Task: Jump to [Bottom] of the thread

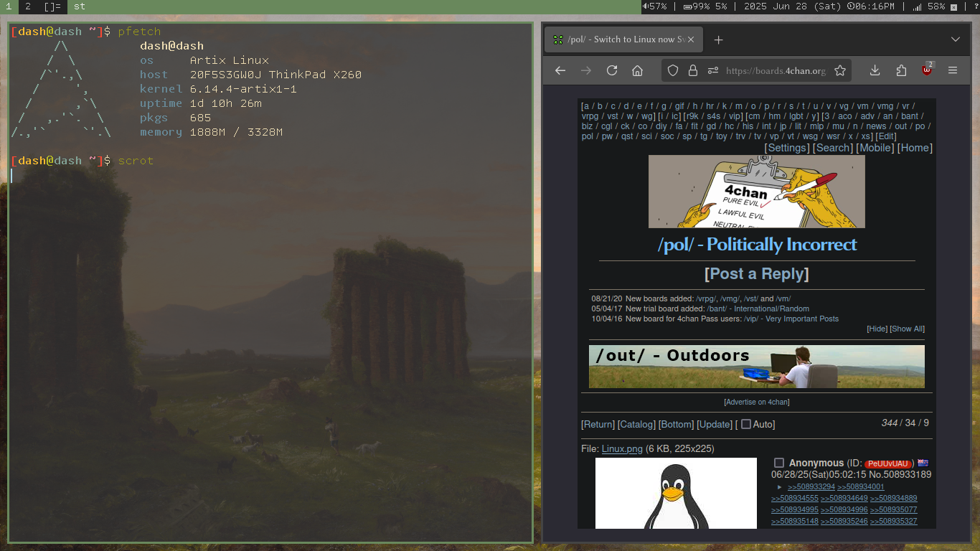Action: click(677, 425)
